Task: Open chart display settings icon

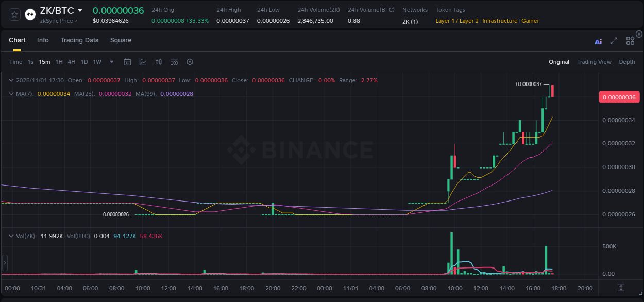Action: (x=174, y=62)
